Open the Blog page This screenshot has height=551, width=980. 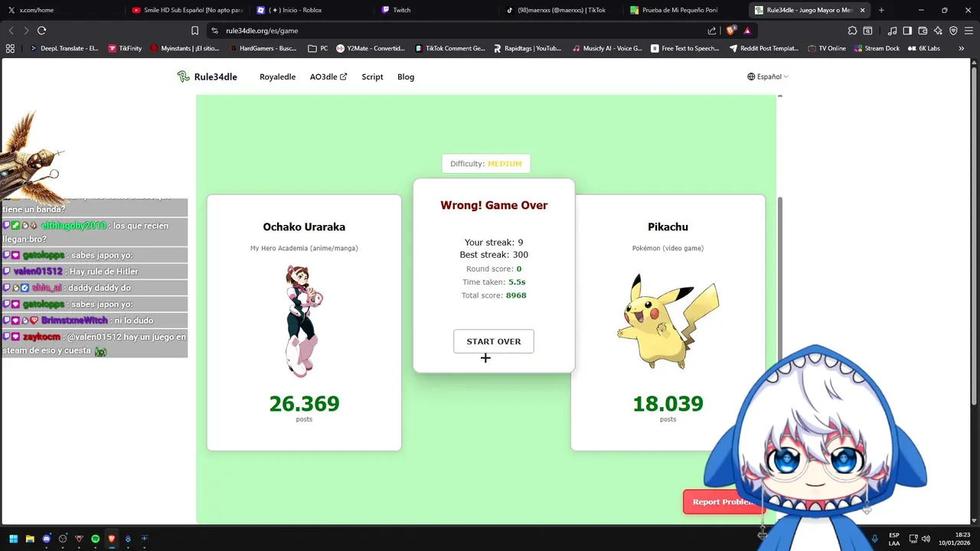click(406, 77)
